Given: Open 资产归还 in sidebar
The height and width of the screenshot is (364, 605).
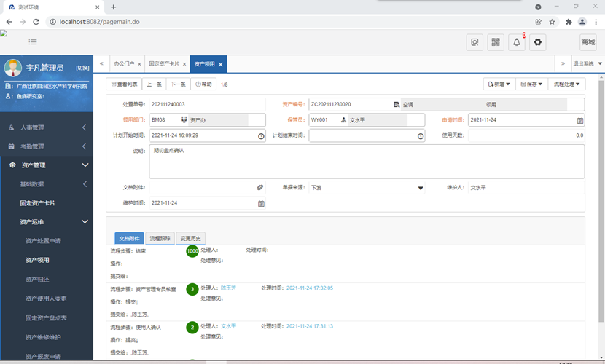Looking at the screenshot, I should (37, 280).
